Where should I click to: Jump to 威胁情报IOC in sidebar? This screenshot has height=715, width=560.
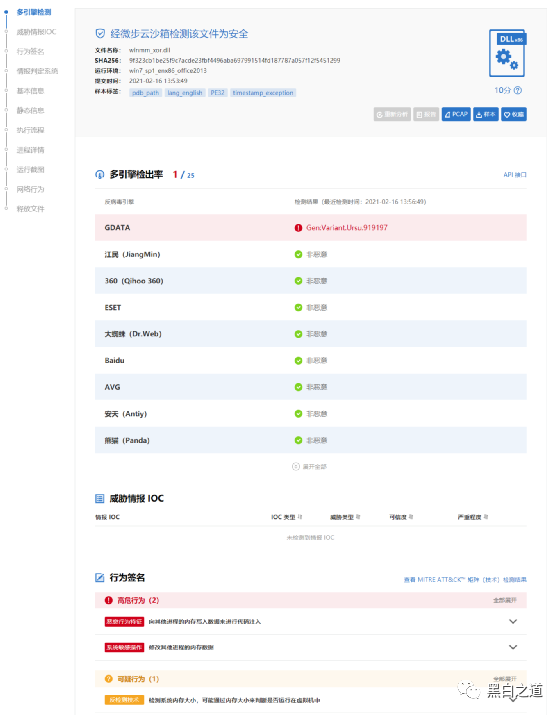[36, 32]
